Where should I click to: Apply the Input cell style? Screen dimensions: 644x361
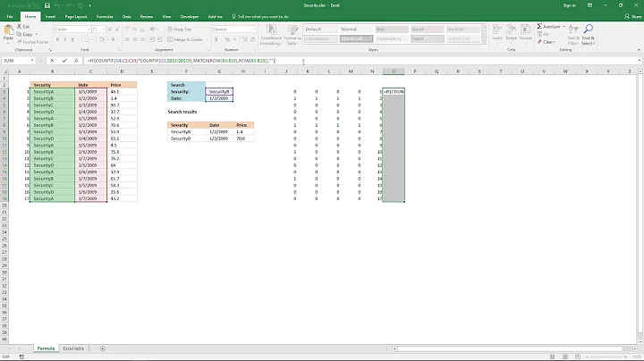click(x=428, y=38)
